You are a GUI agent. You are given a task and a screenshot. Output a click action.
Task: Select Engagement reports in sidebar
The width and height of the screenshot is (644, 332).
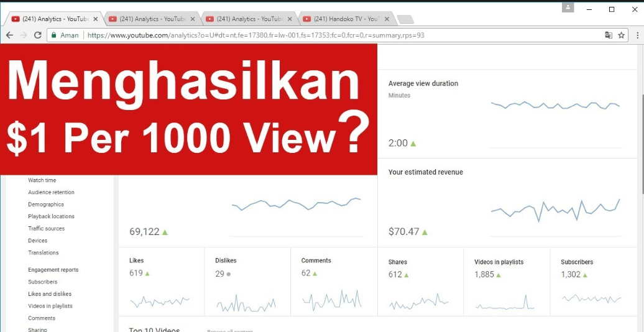[x=53, y=270]
